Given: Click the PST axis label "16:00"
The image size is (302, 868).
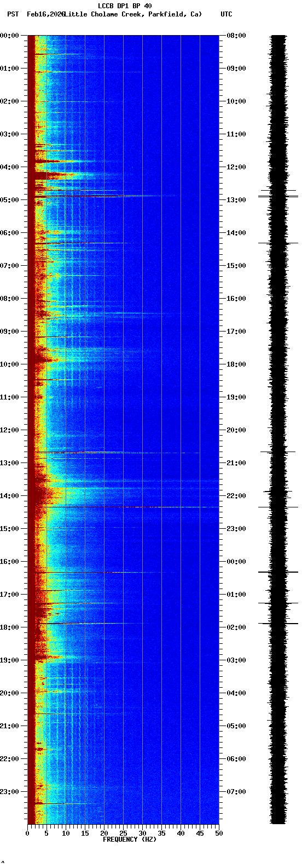Looking at the screenshot, I should coord(9,562).
